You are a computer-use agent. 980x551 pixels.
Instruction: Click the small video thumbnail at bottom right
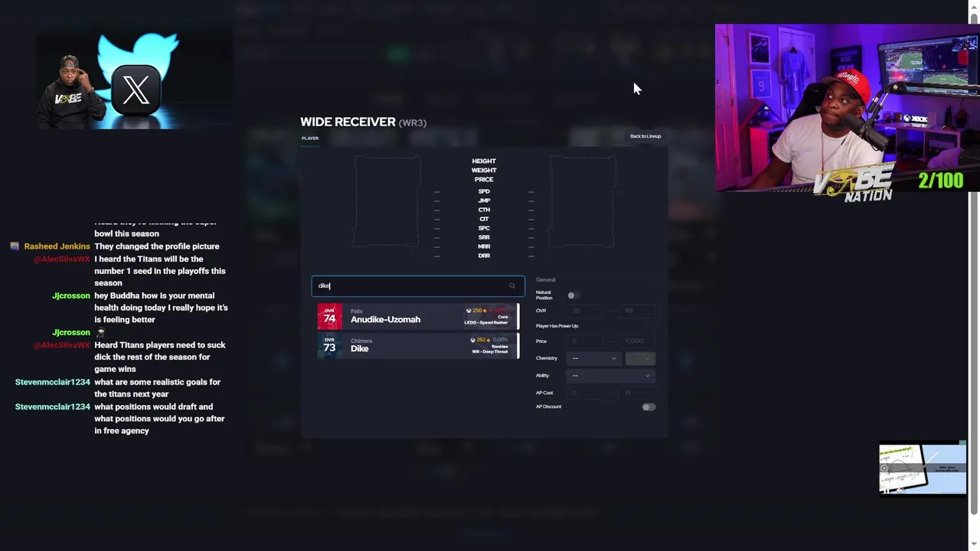(923, 469)
